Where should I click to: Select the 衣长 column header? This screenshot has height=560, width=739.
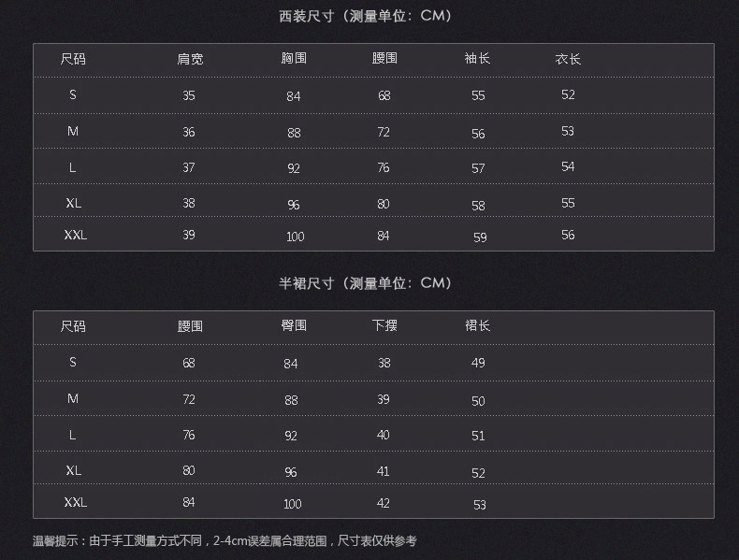[568, 59]
